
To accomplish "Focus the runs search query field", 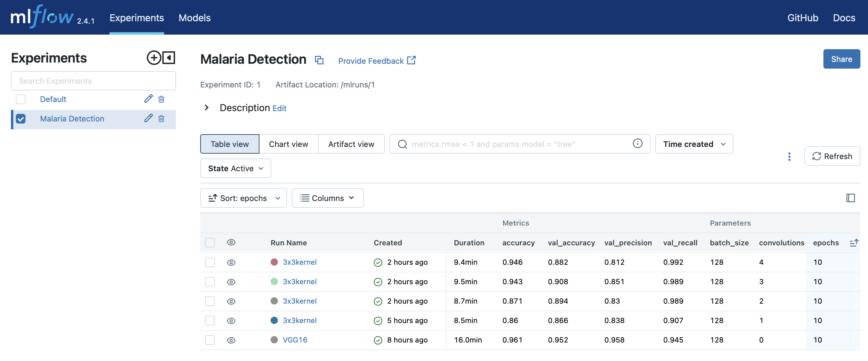I will pos(520,144).
